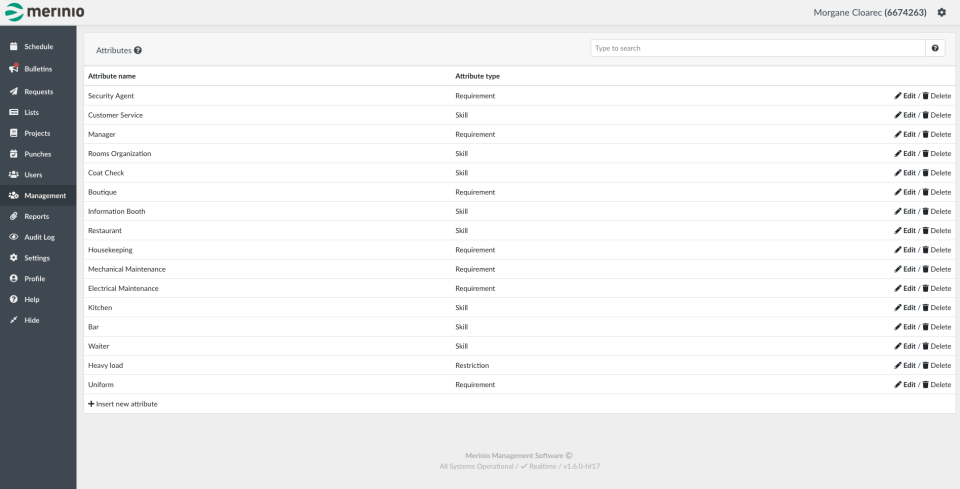Screen dimensions: 960x489
Task: Click the Reports paperclip icon
Action: (x=14, y=216)
